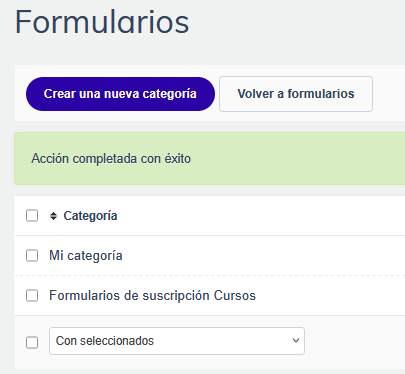Tick the select-all checkbox in the Categoría header
The height and width of the screenshot is (374, 405).
tap(32, 216)
